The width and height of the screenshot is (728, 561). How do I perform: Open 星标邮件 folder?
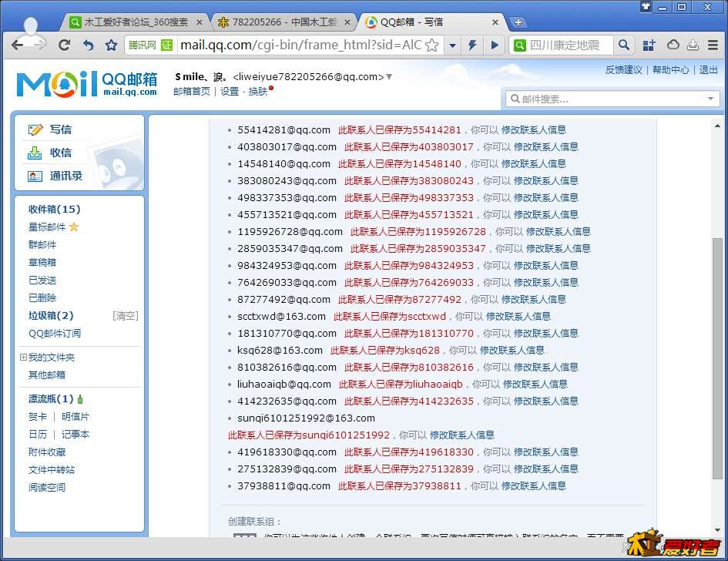47,227
